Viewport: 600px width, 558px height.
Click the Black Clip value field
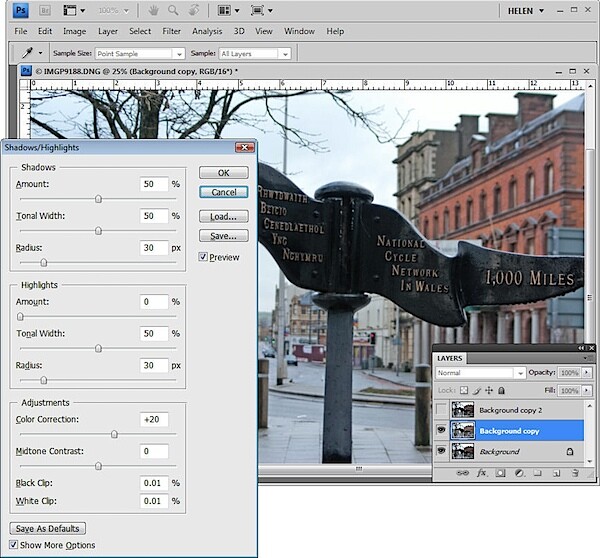click(x=154, y=483)
